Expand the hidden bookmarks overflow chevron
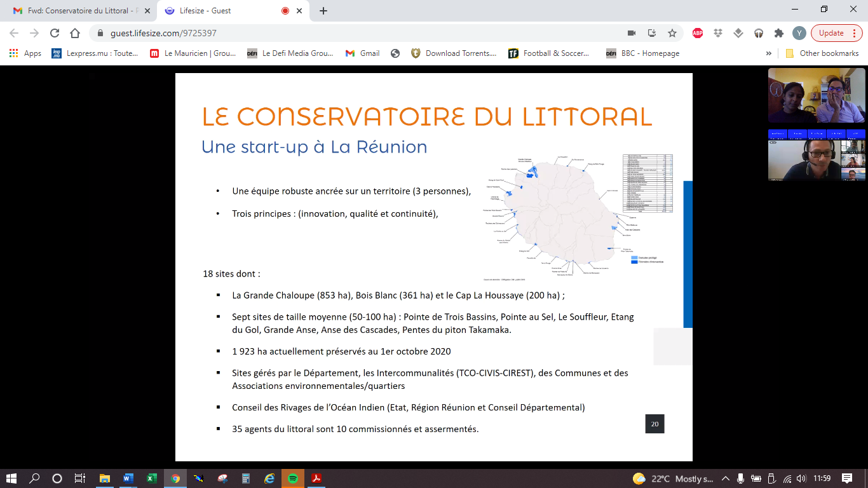868x488 pixels. click(x=768, y=53)
